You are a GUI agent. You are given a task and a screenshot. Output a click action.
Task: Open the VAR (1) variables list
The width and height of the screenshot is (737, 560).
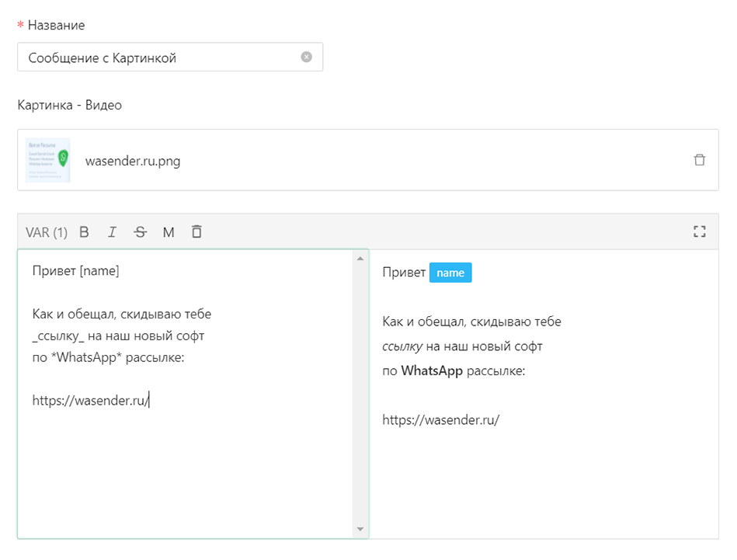47,231
